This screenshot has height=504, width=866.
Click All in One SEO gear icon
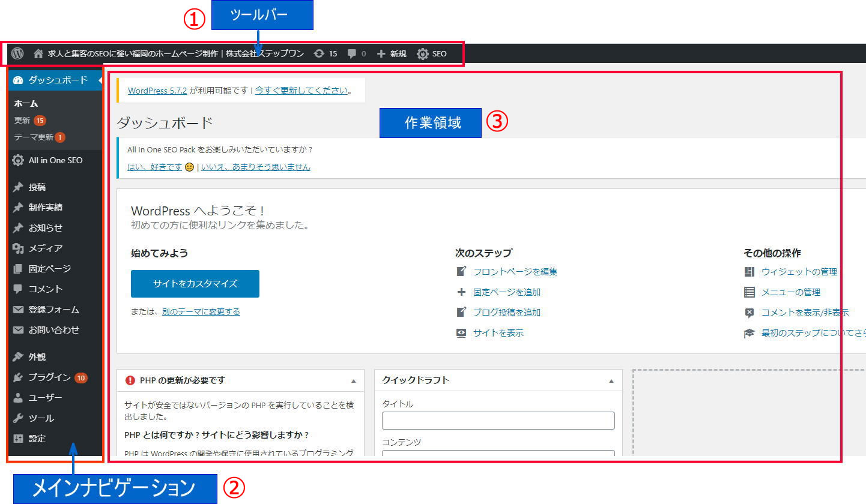(18, 160)
